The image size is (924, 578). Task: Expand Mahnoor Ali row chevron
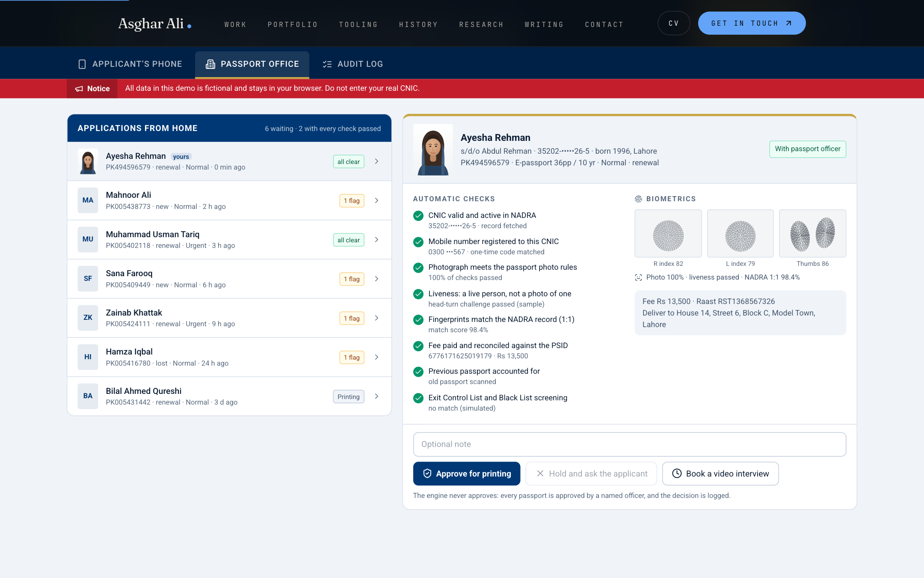click(376, 200)
